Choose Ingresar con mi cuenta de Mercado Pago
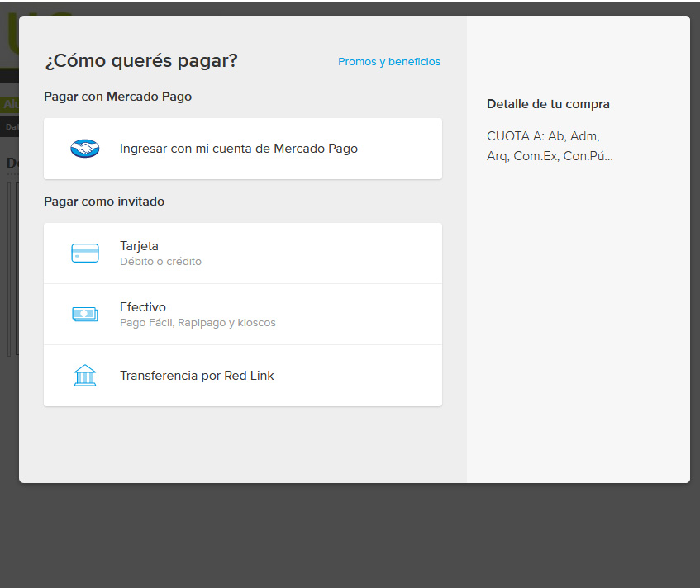This screenshot has width=700, height=588. click(x=243, y=149)
